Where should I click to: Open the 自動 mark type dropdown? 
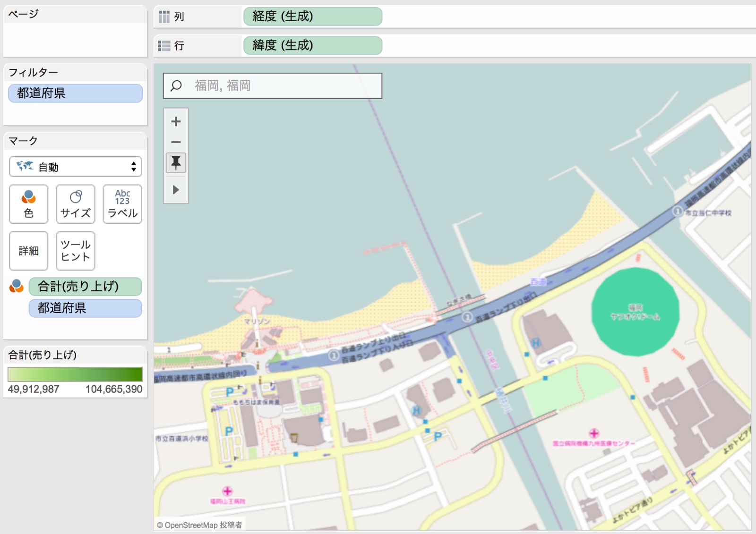click(x=76, y=167)
